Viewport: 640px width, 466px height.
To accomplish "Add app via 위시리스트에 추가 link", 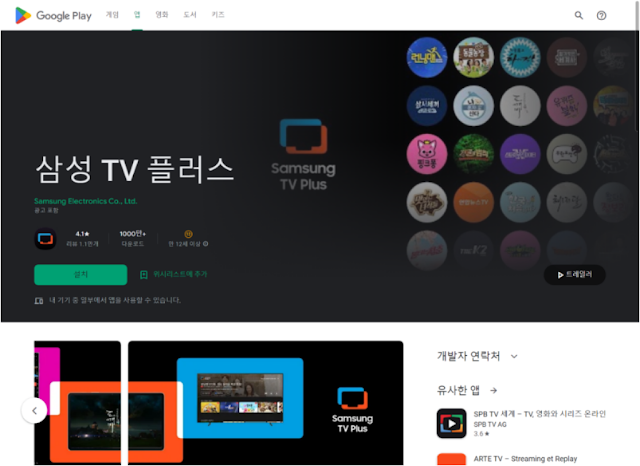I will pos(180,274).
